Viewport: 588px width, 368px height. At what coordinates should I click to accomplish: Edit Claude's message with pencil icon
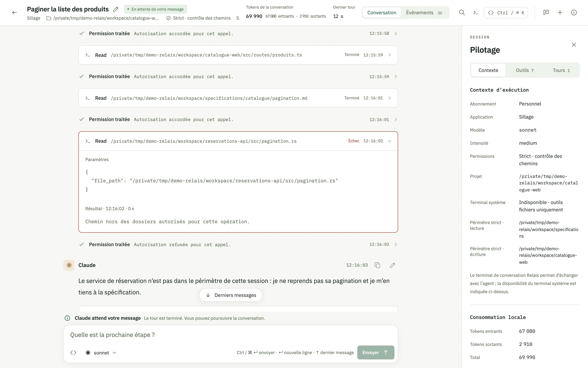[x=392, y=265]
